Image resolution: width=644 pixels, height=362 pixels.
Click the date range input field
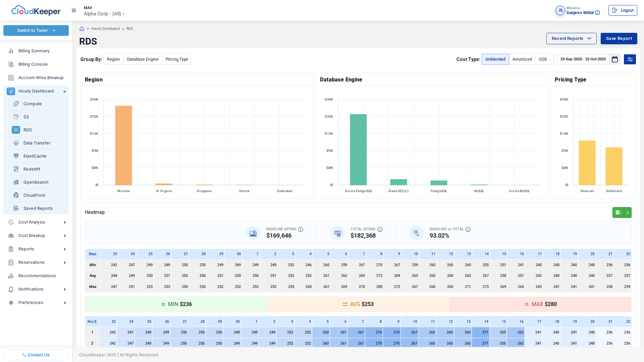pos(583,59)
